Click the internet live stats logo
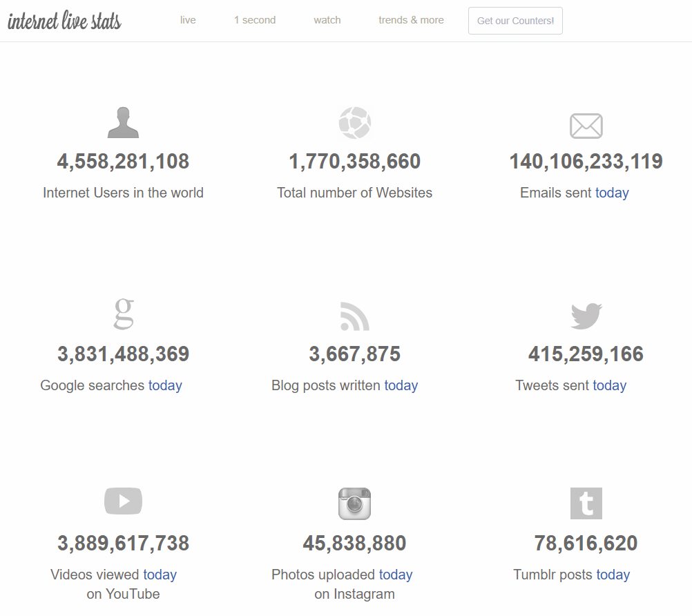This screenshot has width=692, height=616. (64, 21)
